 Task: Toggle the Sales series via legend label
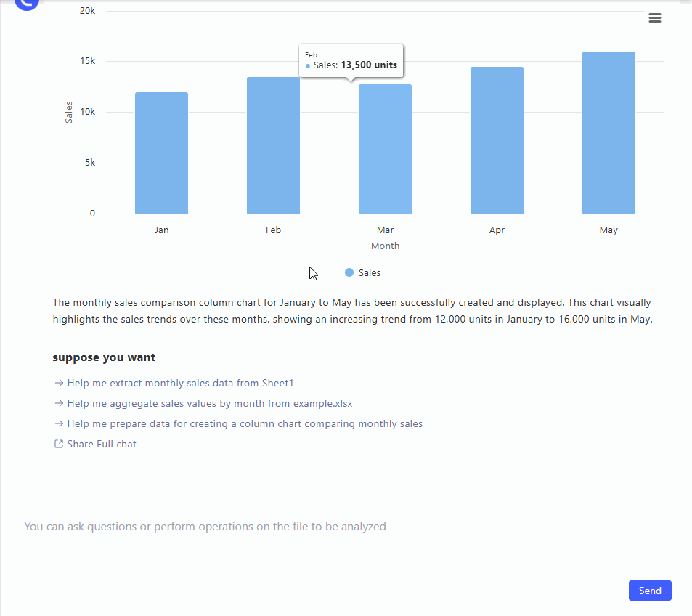[x=369, y=273]
